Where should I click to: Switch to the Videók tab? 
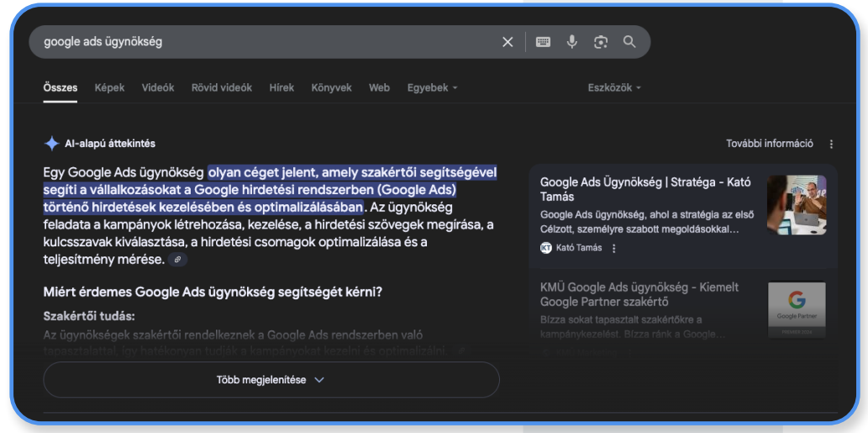pyautogui.click(x=158, y=87)
